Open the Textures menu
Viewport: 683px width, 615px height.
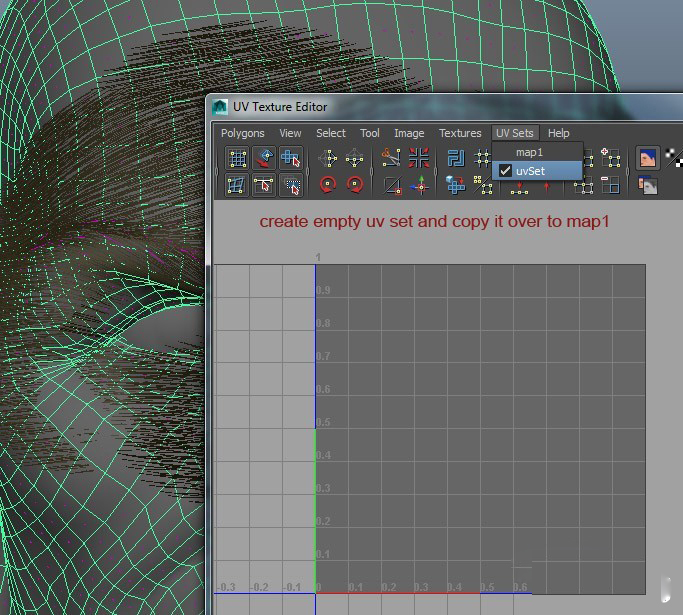click(x=460, y=133)
